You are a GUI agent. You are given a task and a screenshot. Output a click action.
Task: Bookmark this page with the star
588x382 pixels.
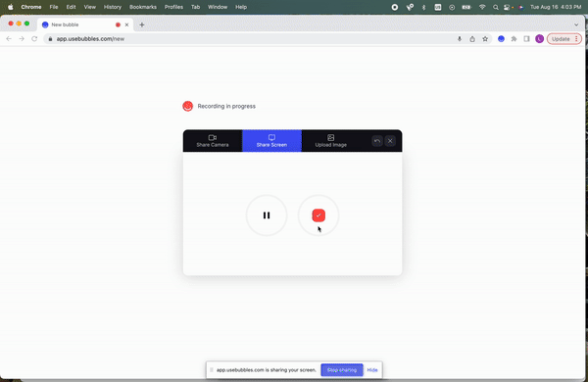tap(485, 39)
